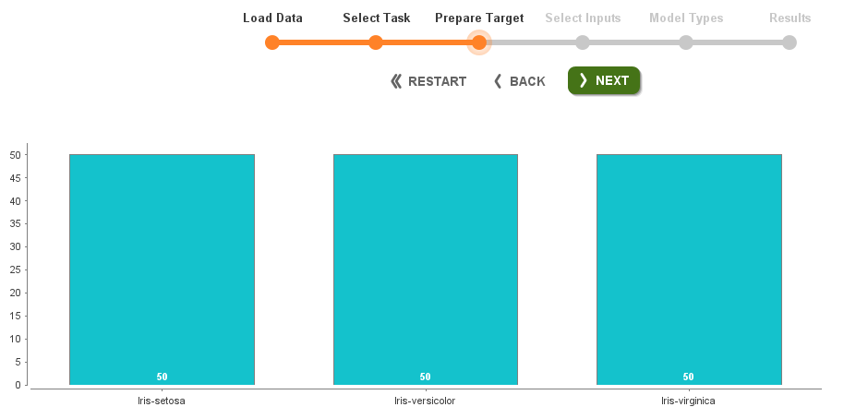This screenshot has height=419, width=868.
Task: Click the double-chevron Restart icon
Action: 396,81
